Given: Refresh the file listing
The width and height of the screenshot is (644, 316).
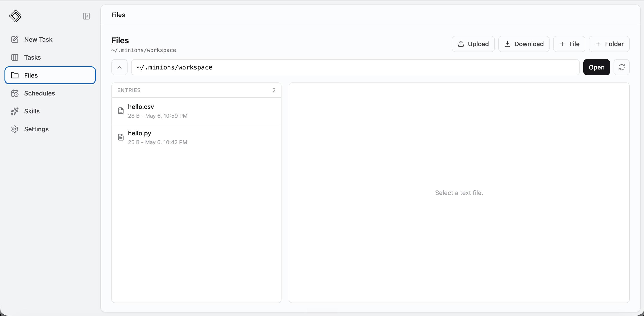Looking at the screenshot, I should (x=621, y=67).
